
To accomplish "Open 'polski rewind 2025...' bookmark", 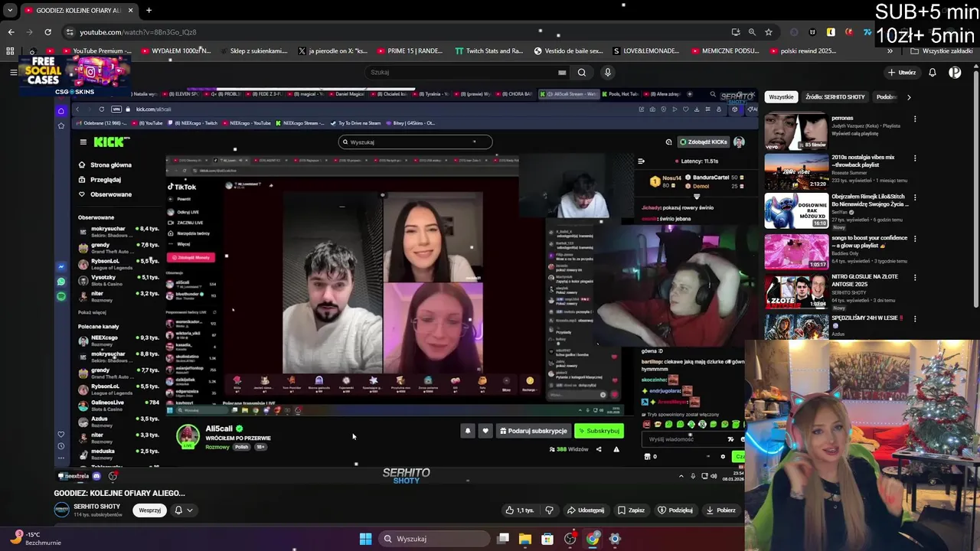I will (x=802, y=51).
